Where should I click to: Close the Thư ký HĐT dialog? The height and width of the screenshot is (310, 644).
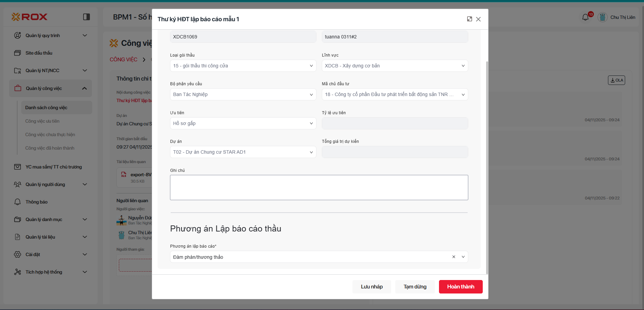(x=478, y=19)
